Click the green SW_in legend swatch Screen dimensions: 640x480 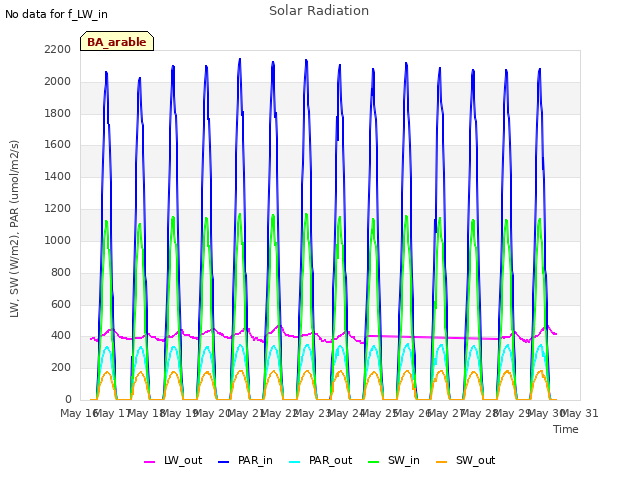tap(373, 462)
